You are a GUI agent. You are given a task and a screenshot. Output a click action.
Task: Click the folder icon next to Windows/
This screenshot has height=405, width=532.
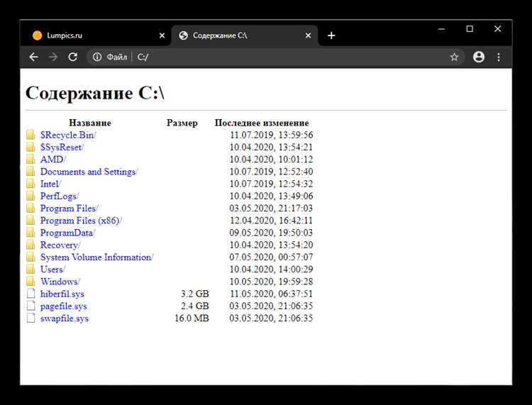coord(31,282)
